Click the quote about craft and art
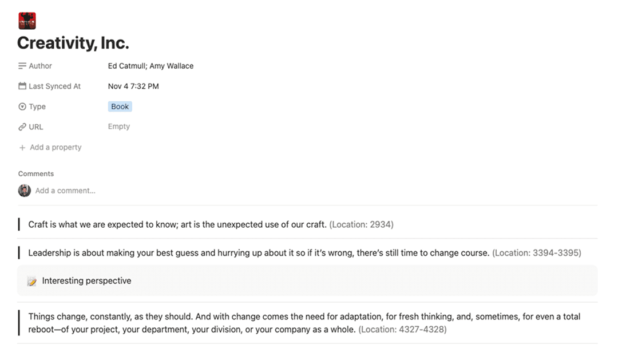The height and width of the screenshot is (364, 618). [x=177, y=224]
